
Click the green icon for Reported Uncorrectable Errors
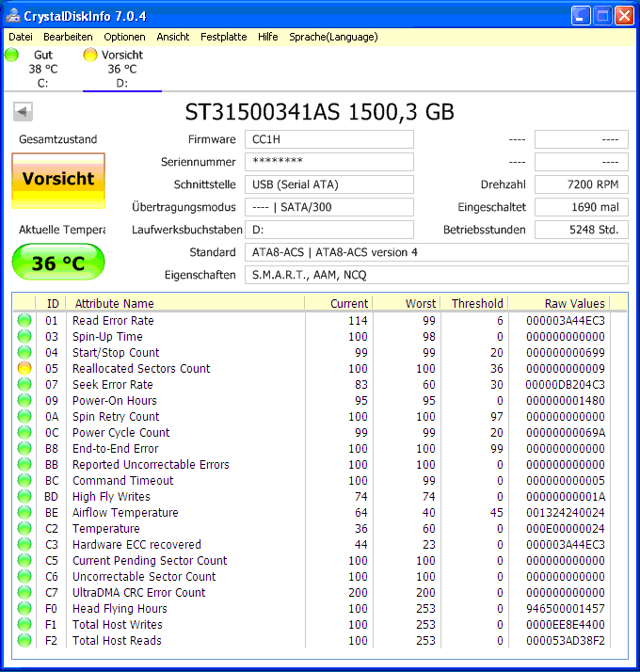pos(24,464)
